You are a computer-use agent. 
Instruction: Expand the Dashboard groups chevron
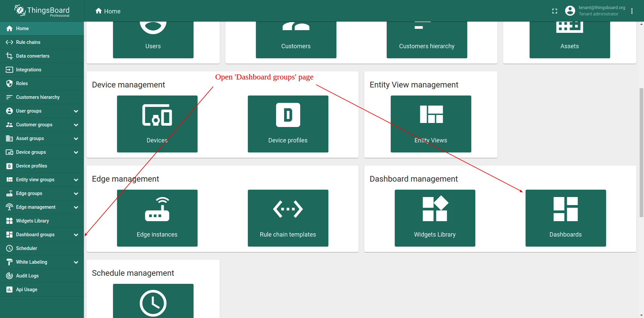[76, 235]
